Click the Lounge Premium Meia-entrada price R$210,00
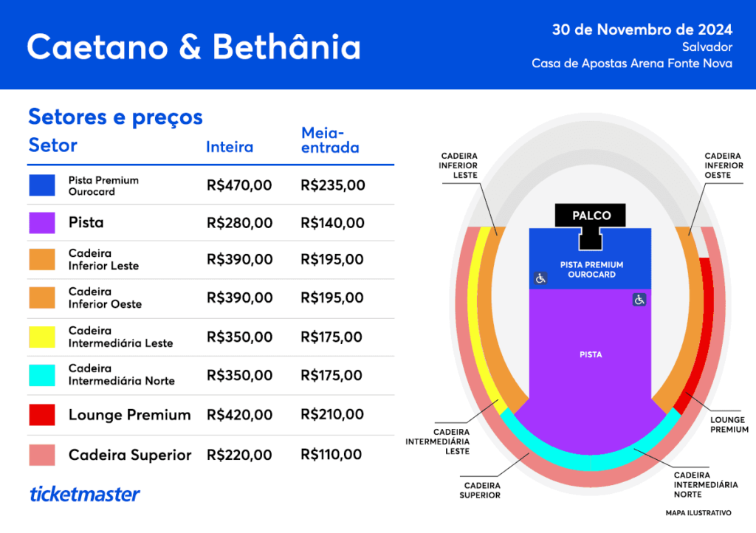Screen dimensions: 756x533 coord(332,414)
